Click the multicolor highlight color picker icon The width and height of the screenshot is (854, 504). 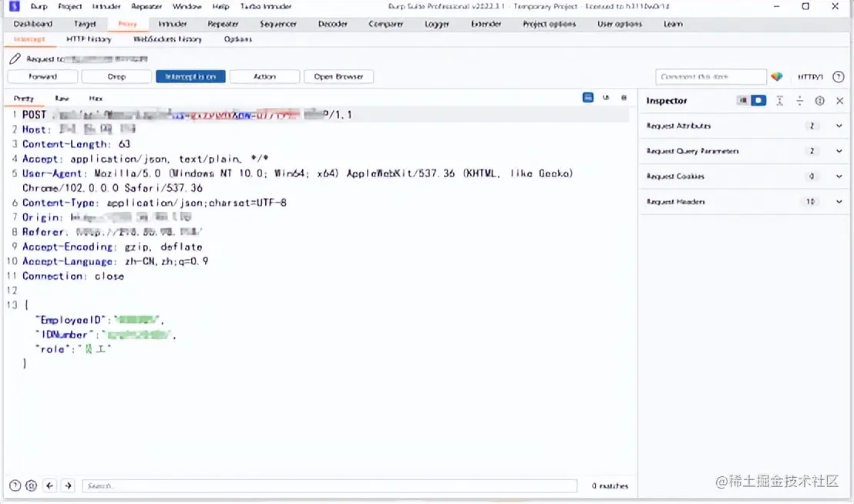click(x=777, y=77)
